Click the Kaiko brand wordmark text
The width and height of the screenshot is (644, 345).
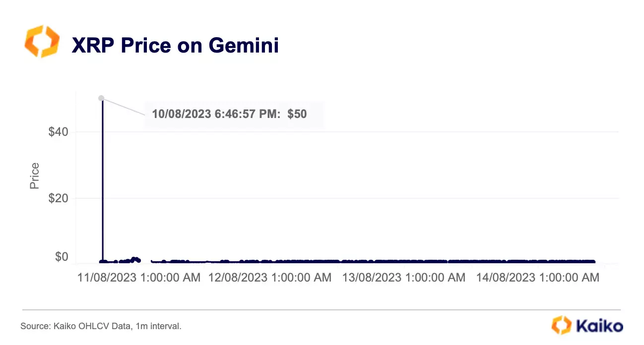tap(599, 326)
